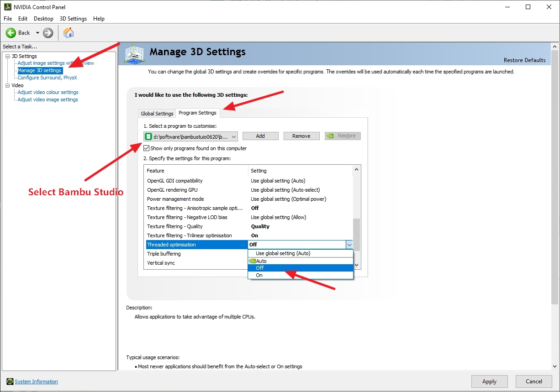Select Adjust video colour settings
The height and width of the screenshot is (392, 560).
[x=48, y=92]
